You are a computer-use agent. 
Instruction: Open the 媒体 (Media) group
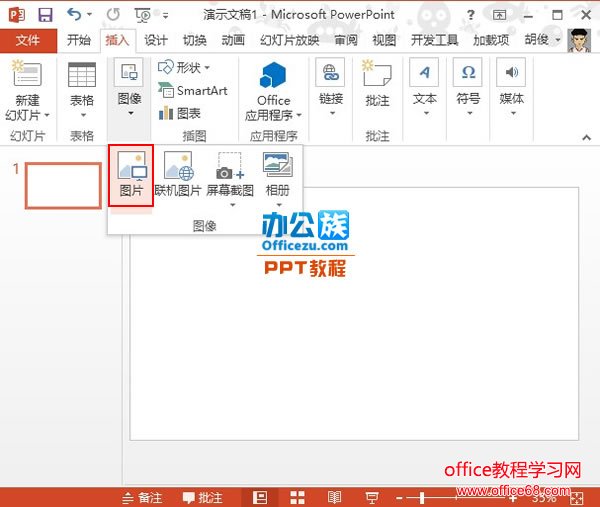(x=512, y=87)
